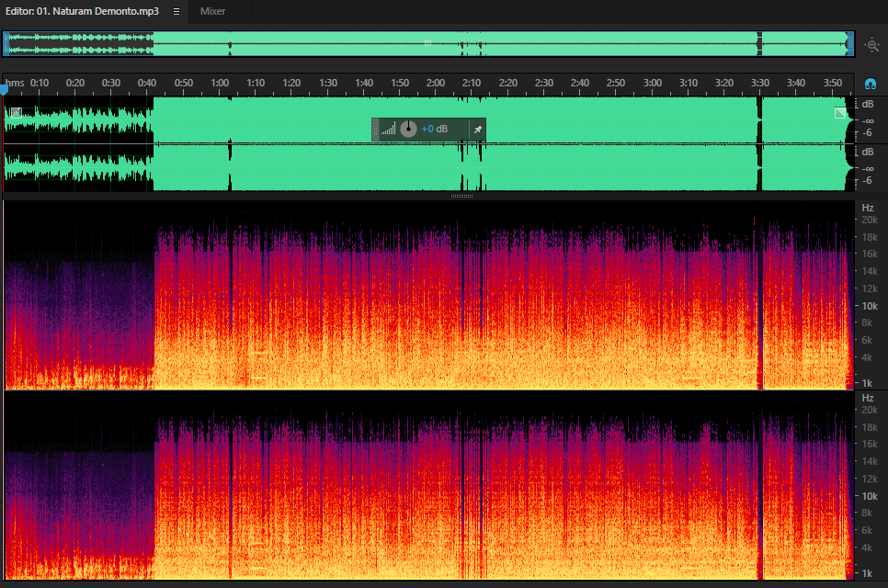Open the Editor panel menu icon
Screen dimensions: 888x588
(x=176, y=11)
